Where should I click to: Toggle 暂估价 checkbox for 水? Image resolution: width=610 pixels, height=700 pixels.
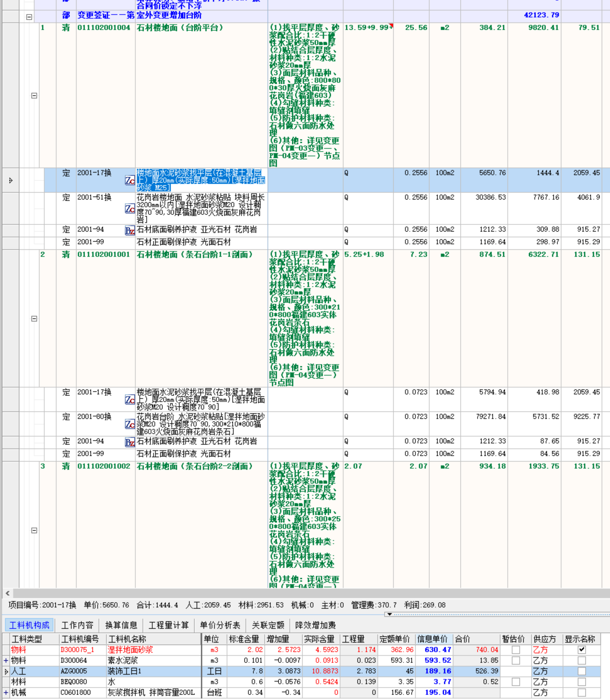(x=516, y=682)
